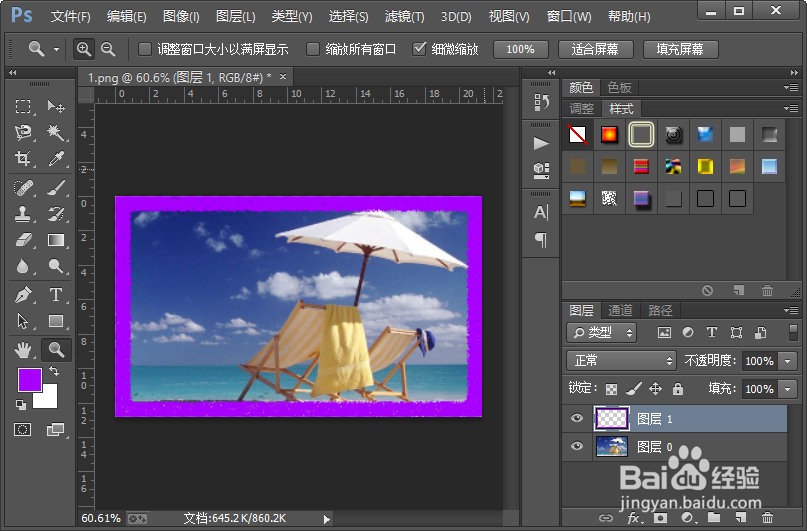Open the Layers panel flyout menu

point(791,310)
